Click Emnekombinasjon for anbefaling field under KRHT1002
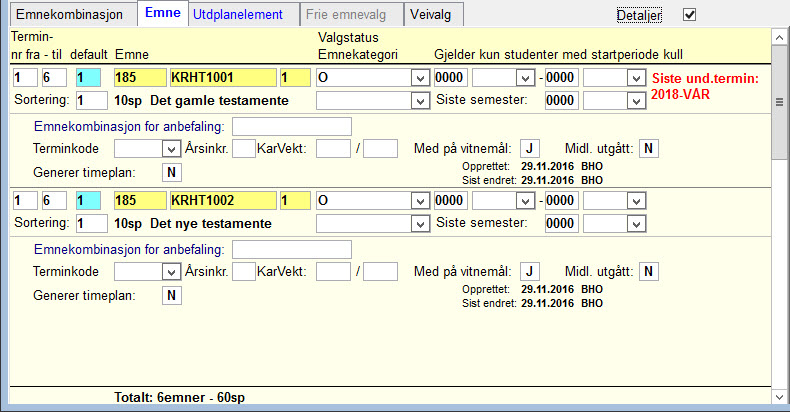The image size is (790, 412). pyautogui.click(x=292, y=249)
